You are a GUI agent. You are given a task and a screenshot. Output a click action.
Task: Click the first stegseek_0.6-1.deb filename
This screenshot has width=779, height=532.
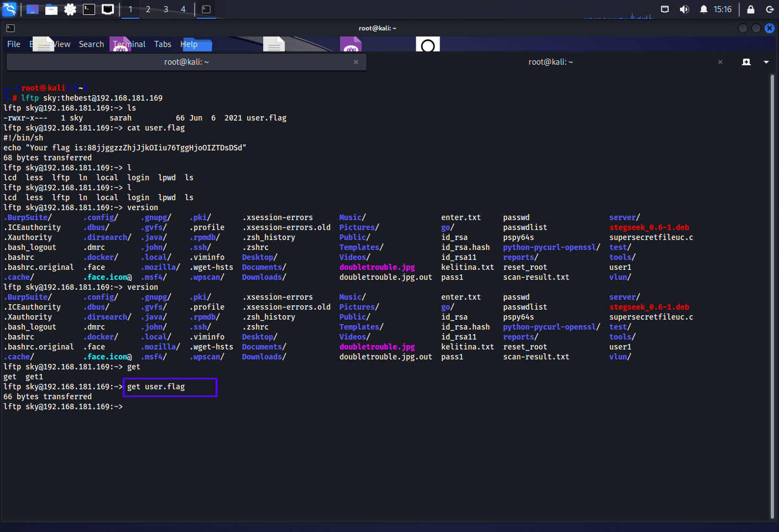[649, 227]
